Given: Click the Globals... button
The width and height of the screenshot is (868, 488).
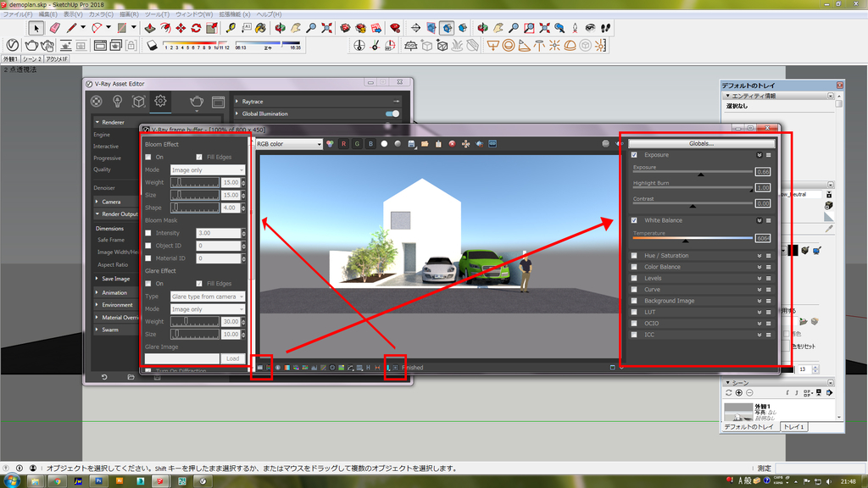Looking at the screenshot, I should (701, 143).
